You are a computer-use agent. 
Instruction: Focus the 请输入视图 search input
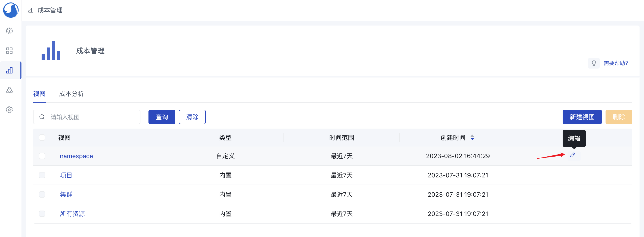87,117
